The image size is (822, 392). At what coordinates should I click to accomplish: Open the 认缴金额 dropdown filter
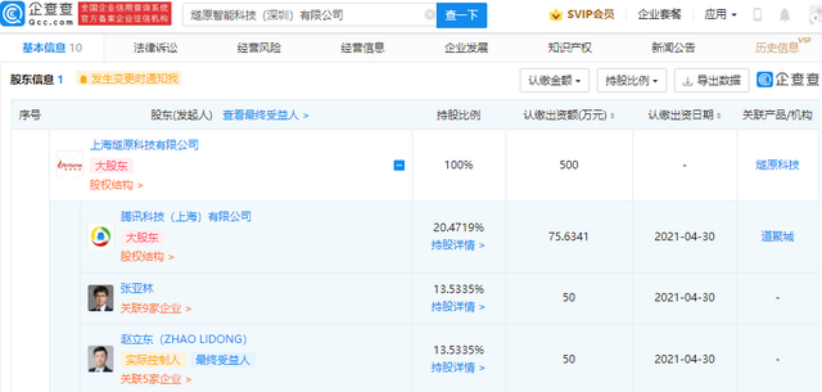[x=555, y=81]
